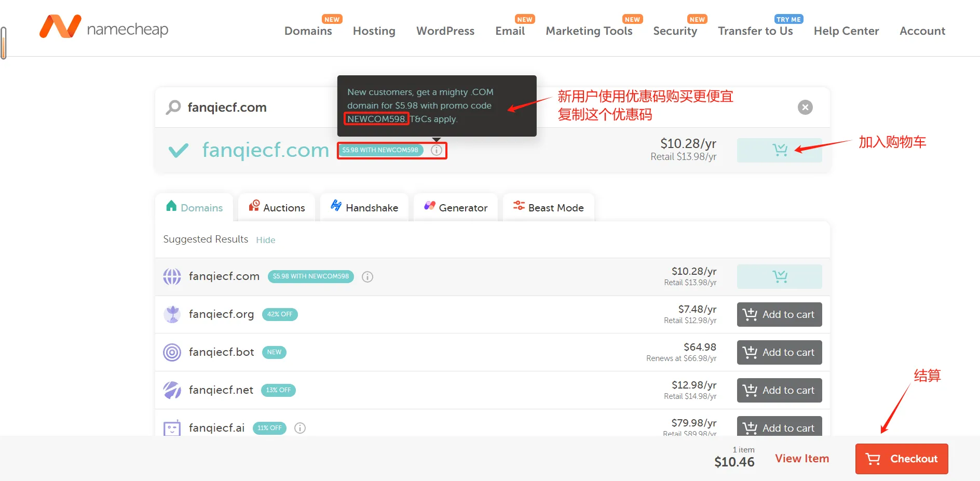The width and height of the screenshot is (980, 481).
Task: Click the $64.98 price for fanqiecf.bot
Action: point(700,347)
